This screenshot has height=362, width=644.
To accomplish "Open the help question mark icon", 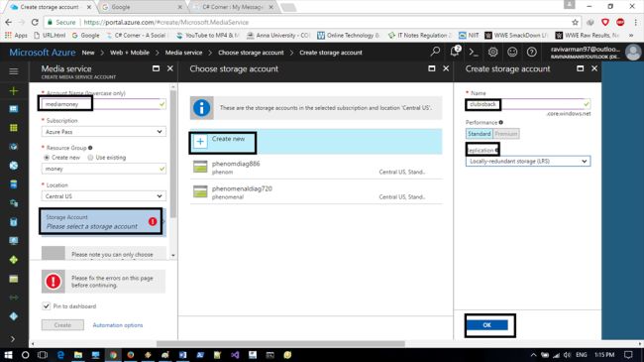I will tap(531, 52).
